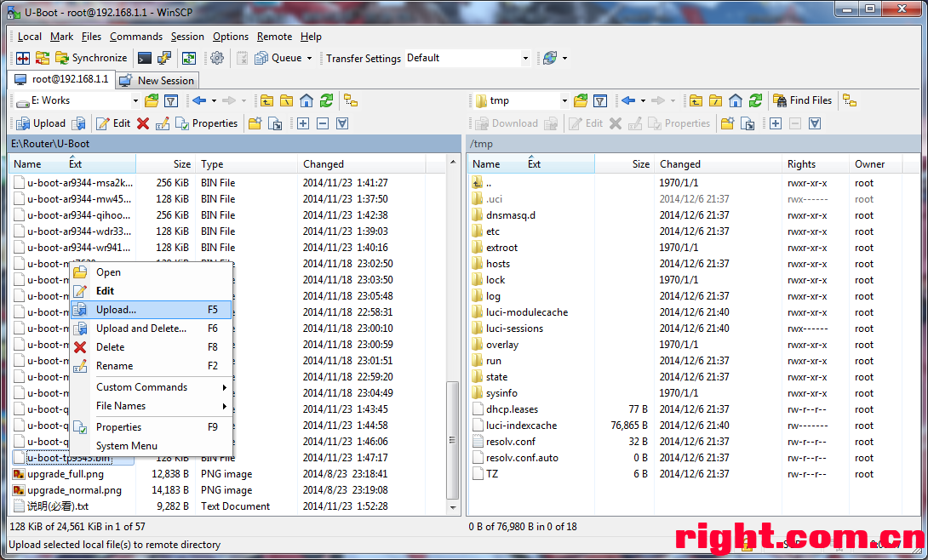This screenshot has width=928, height=560.
Task: Switch to the New Session tab
Action: click(158, 80)
